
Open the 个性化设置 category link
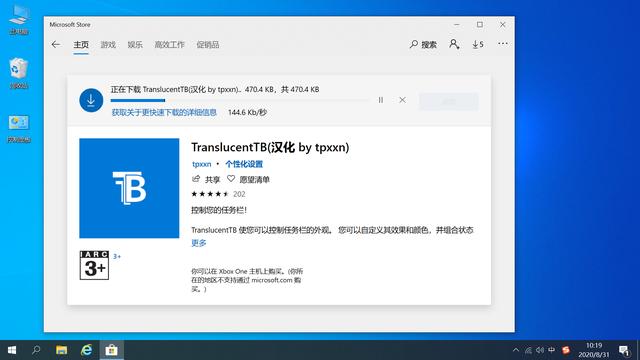(244, 164)
